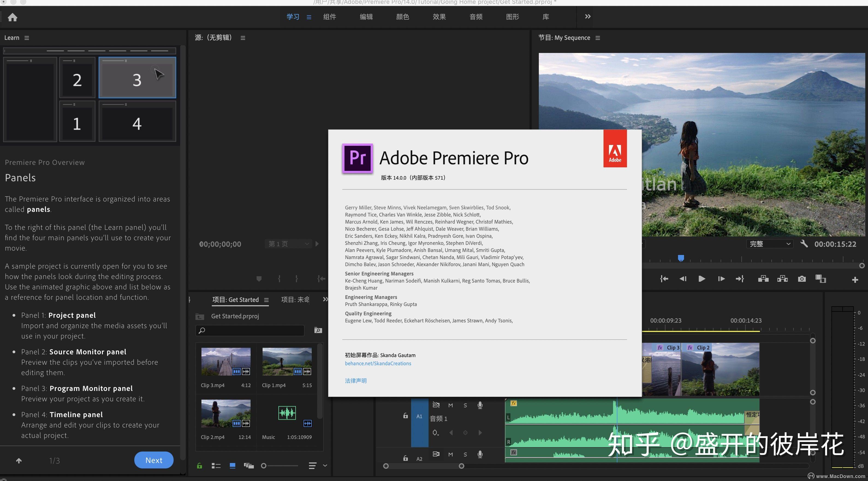Screen dimensions: 868x481
Task: Open the behance.net/SkandaCreations link
Action: pyautogui.click(x=378, y=363)
